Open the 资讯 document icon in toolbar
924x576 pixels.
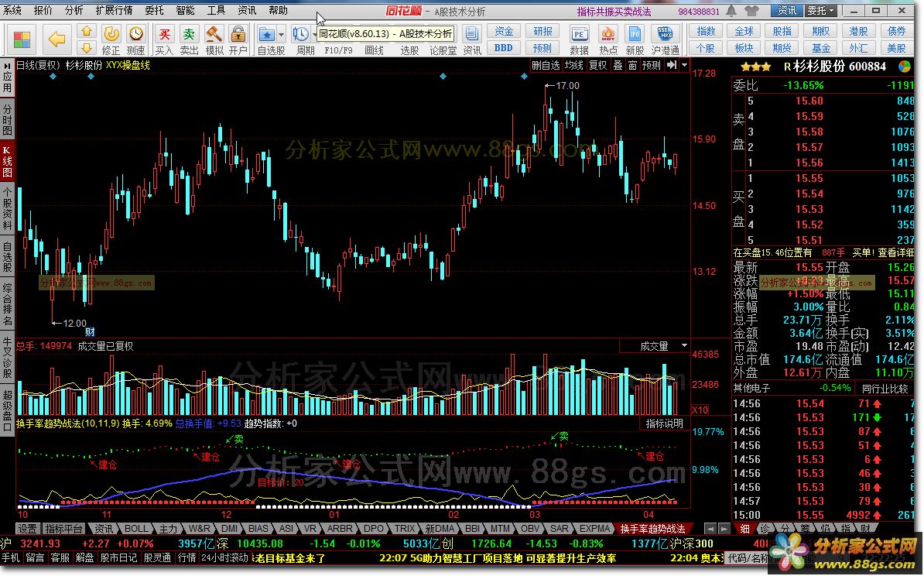(x=471, y=34)
